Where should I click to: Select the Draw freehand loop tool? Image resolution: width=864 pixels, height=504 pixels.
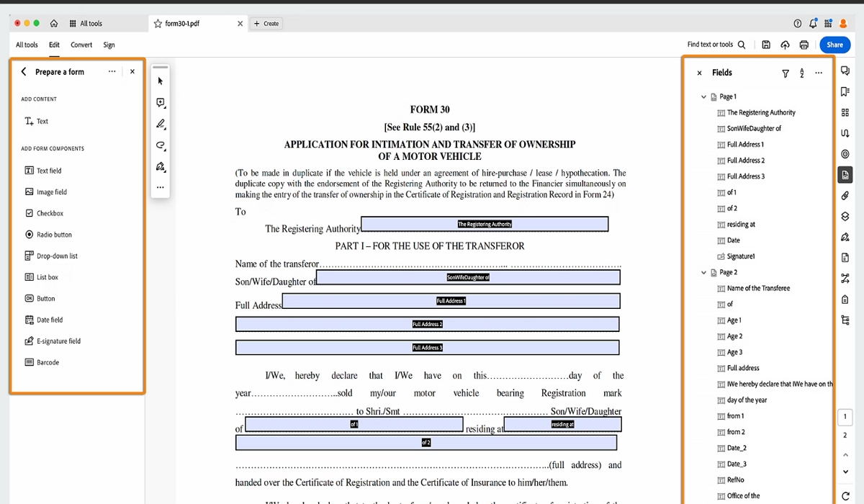[161, 145]
